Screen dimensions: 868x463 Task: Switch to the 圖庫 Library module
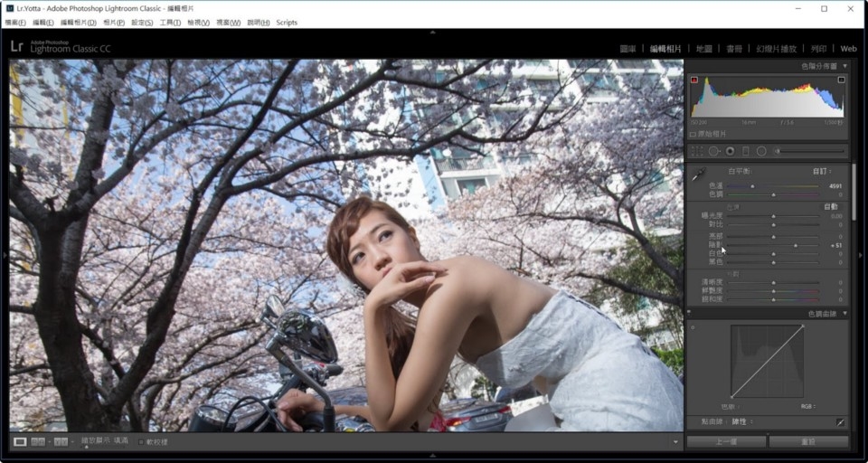tap(627, 49)
